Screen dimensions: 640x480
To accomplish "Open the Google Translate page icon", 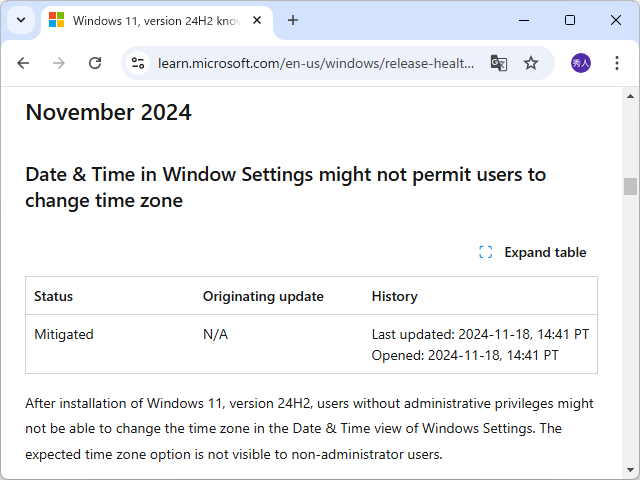I will [498, 63].
